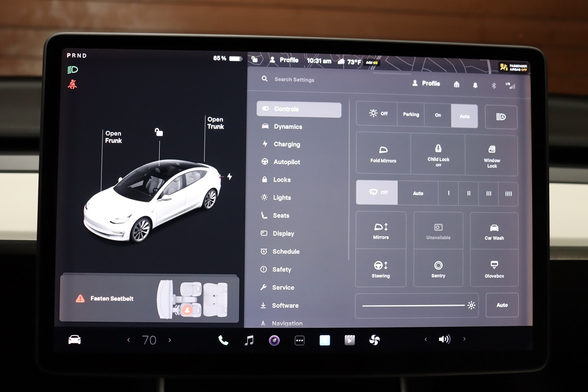The width and height of the screenshot is (588, 392).
Task: Set wipers to Auto
Action: point(418,193)
